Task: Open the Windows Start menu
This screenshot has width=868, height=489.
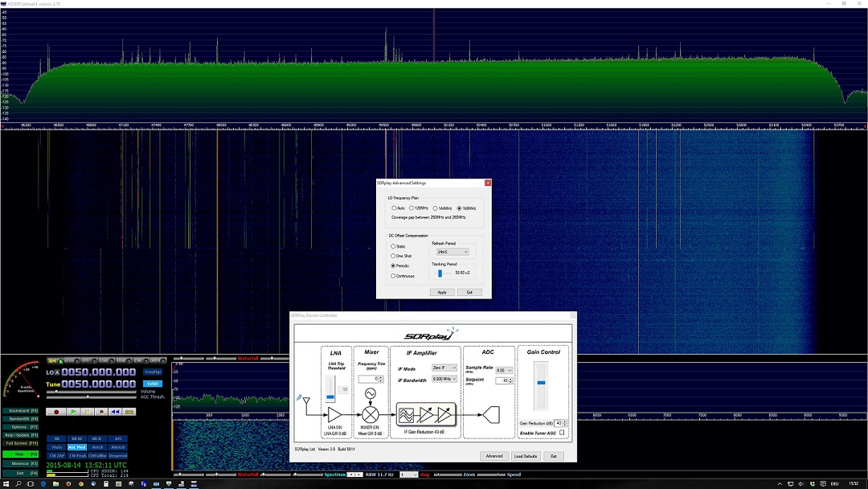Action: pyautogui.click(x=6, y=483)
